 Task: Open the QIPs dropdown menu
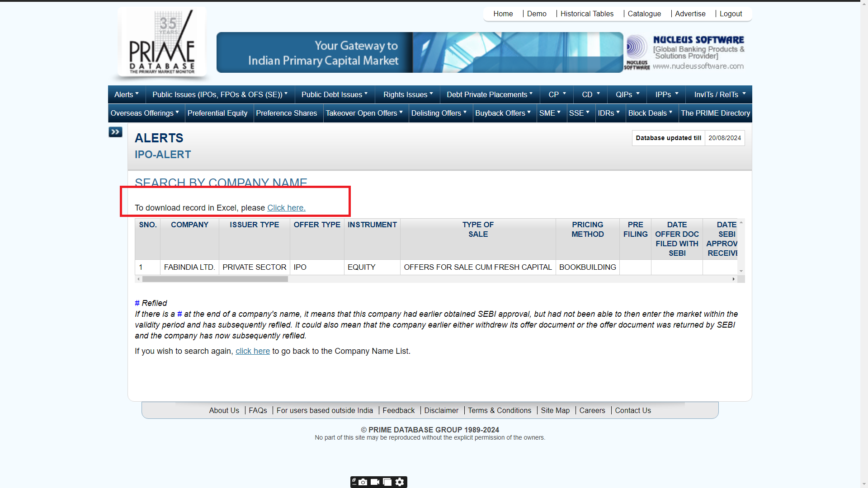[627, 94]
